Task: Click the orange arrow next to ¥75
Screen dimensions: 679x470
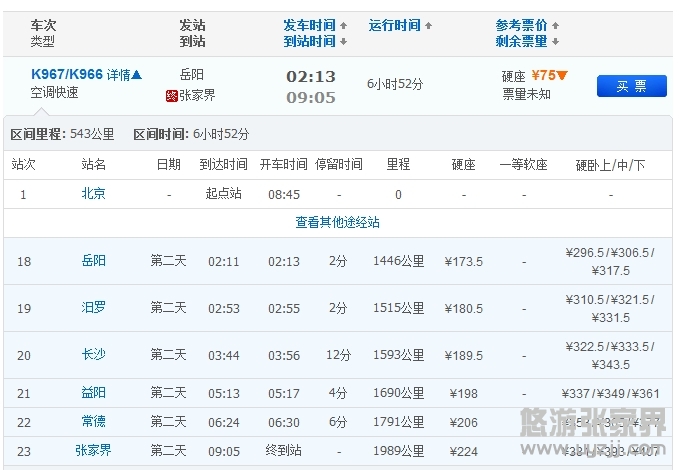Action: 563,76
